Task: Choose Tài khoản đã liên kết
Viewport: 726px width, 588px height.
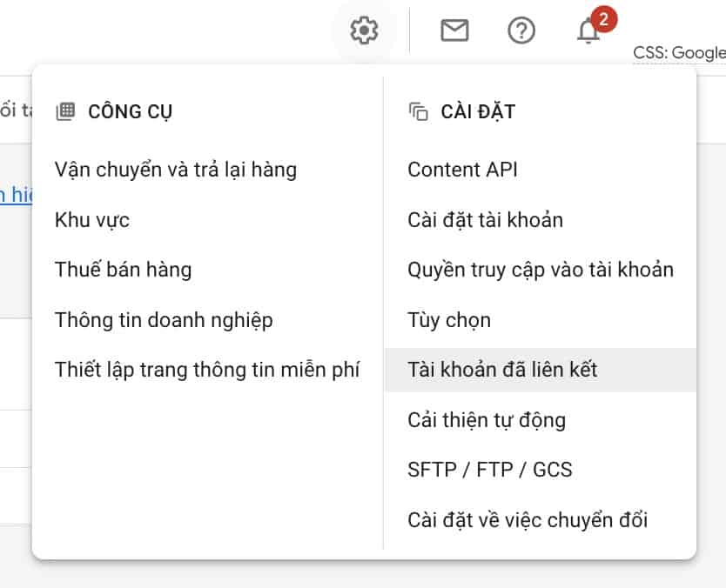Action: (x=502, y=370)
